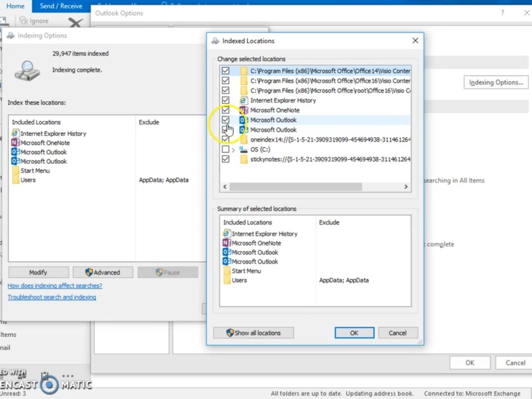Screen dimensions: 532x399
Task: Click 'Included Locations' header in Indexing Options window
Action: [36, 122]
